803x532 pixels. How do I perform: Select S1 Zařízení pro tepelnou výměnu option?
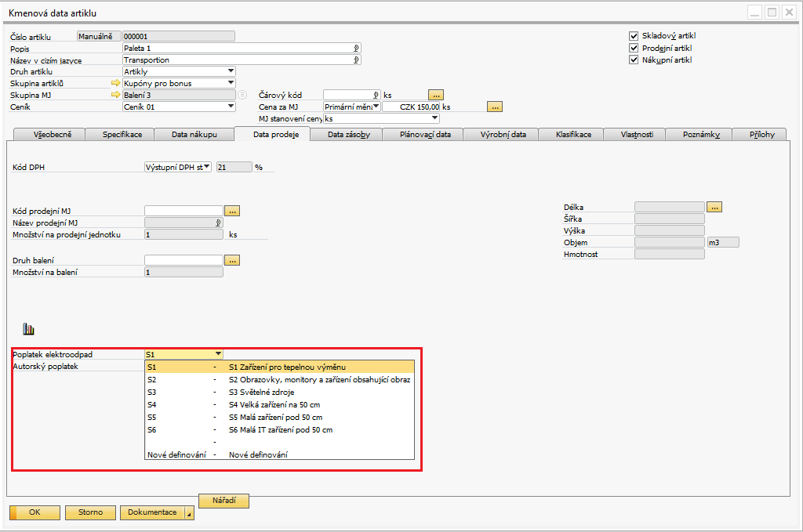click(x=280, y=367)
